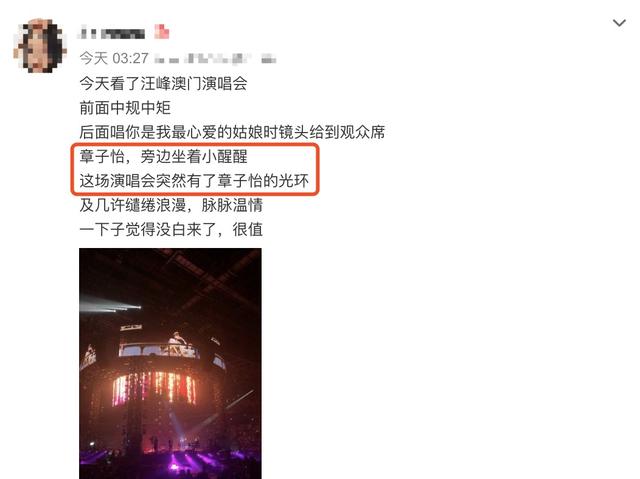
Task: Click the line 今天看了汪峰澳门演唱会
Action: click(x=163, y=84)
